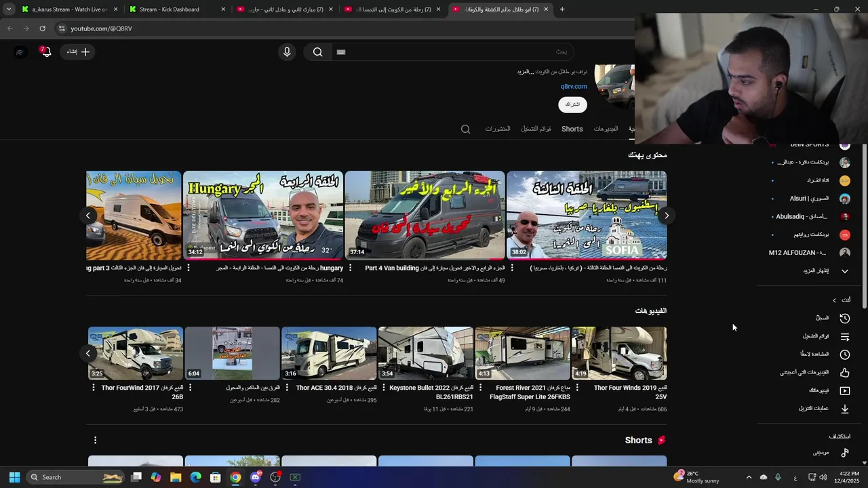The width and height of the screenshot is (868, 488).
Task: Open options menu for Thor FourWind 2017 video
Action: click(94, 388)
